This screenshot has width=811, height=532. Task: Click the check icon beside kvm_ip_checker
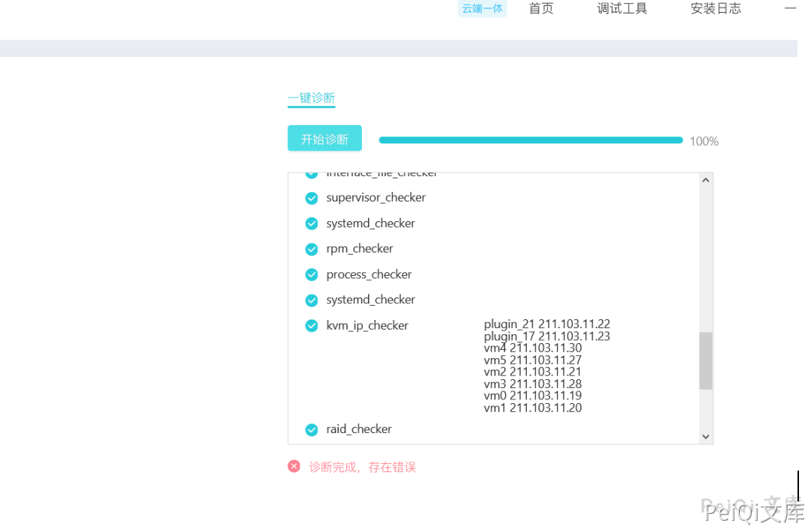[312, 325]
